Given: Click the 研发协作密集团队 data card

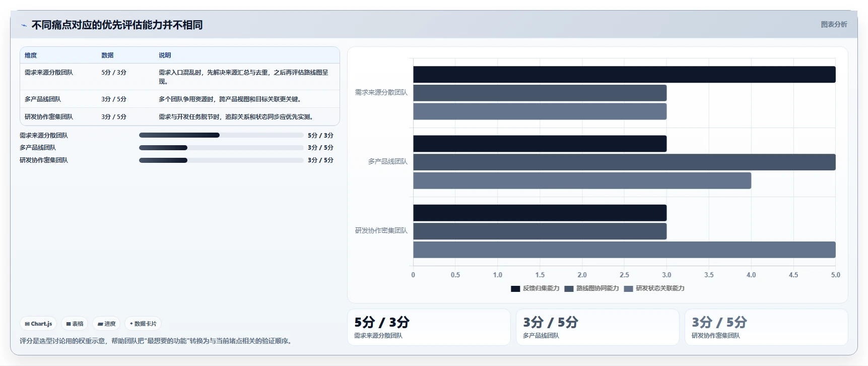Looking at the screenshot, I should tap(766, 327).
